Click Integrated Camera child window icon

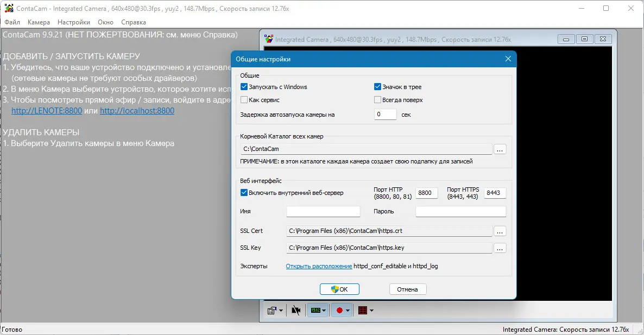(x=269, y=39)
